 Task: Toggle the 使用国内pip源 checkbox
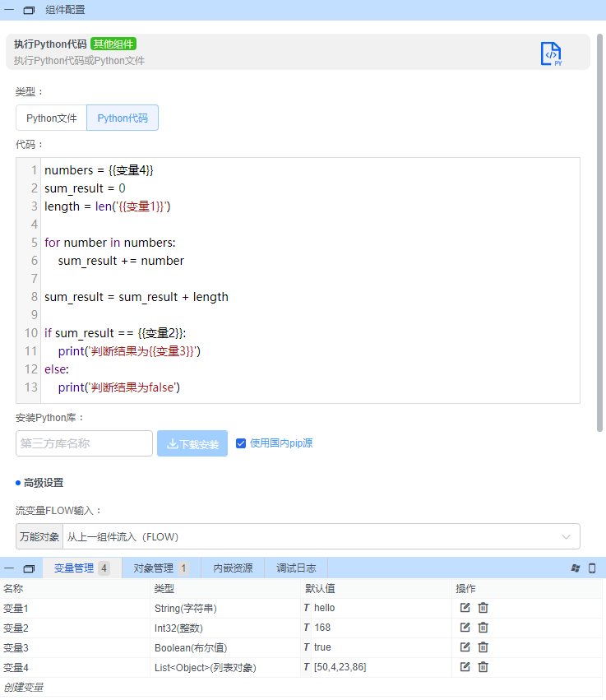pos(241,443)
